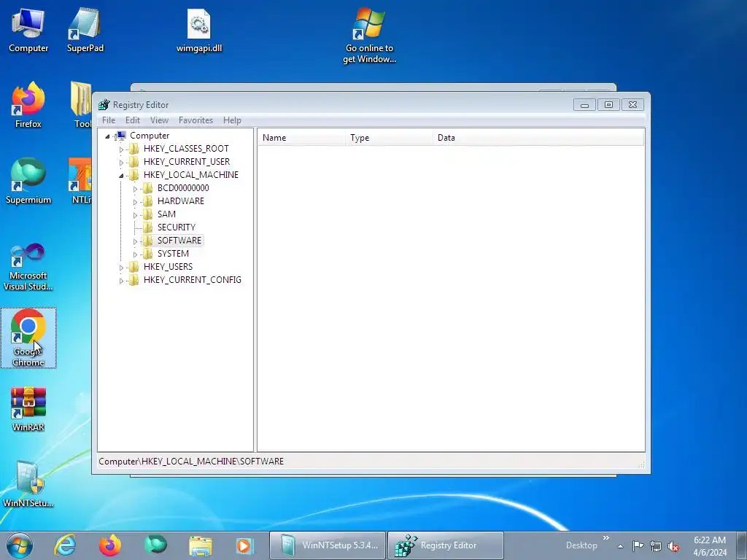Viewport: 747px width, 560px height.
Task: Open the Go online to get Windows shortcut
Action: 369,35
